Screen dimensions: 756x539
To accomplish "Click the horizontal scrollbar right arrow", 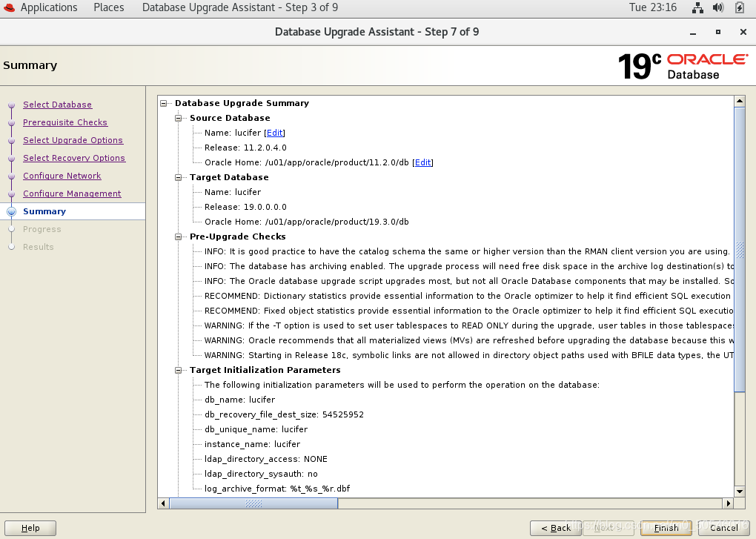I will click(728, 503).
